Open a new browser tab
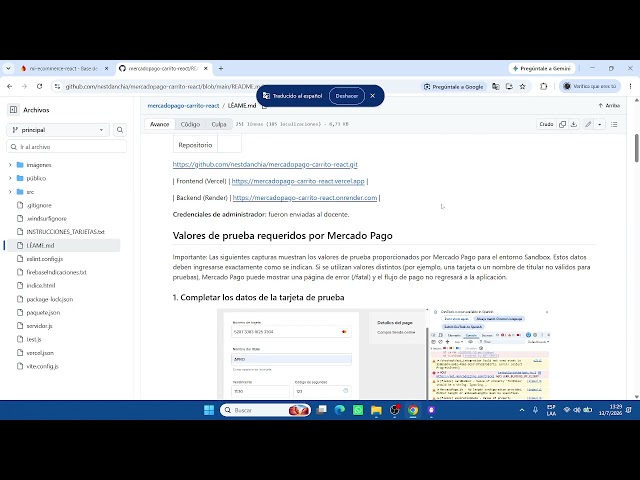 221,69
